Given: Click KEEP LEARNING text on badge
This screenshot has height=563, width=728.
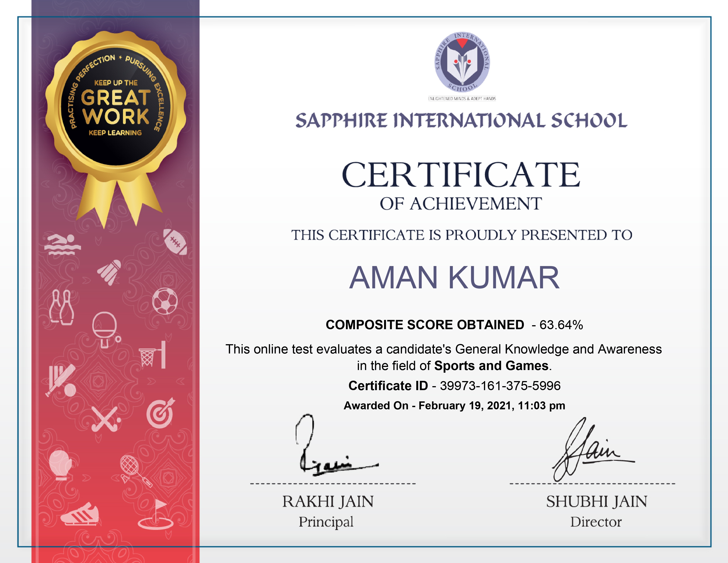Looking at the screenshot, I should click(x=115, y=133).
